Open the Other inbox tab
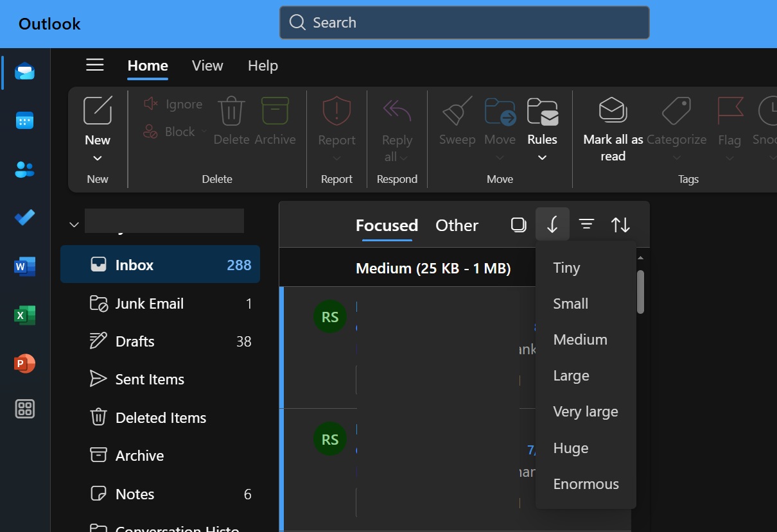This screenshot has height=532, width=777. pyautogui.click(x=457, y=225)
